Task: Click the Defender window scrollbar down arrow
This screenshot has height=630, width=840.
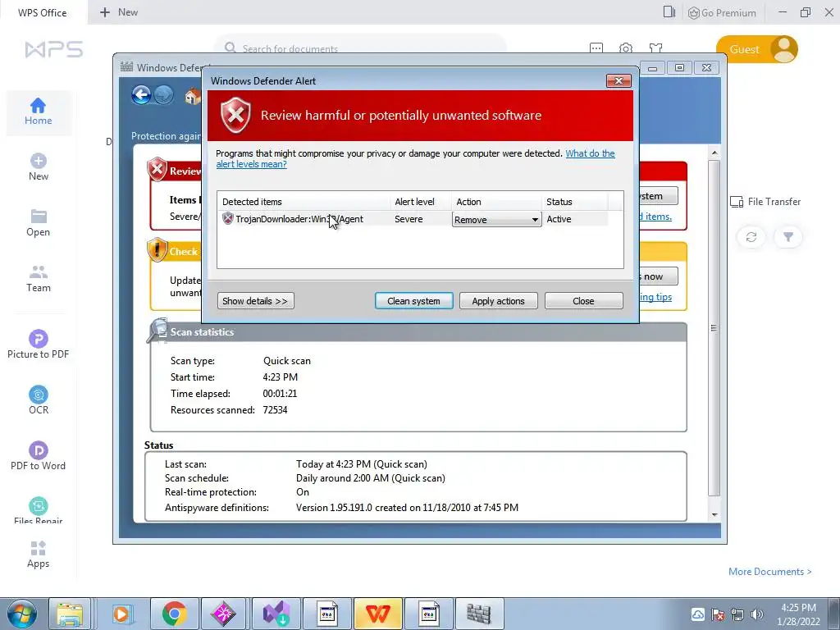Action: [714, 515]
